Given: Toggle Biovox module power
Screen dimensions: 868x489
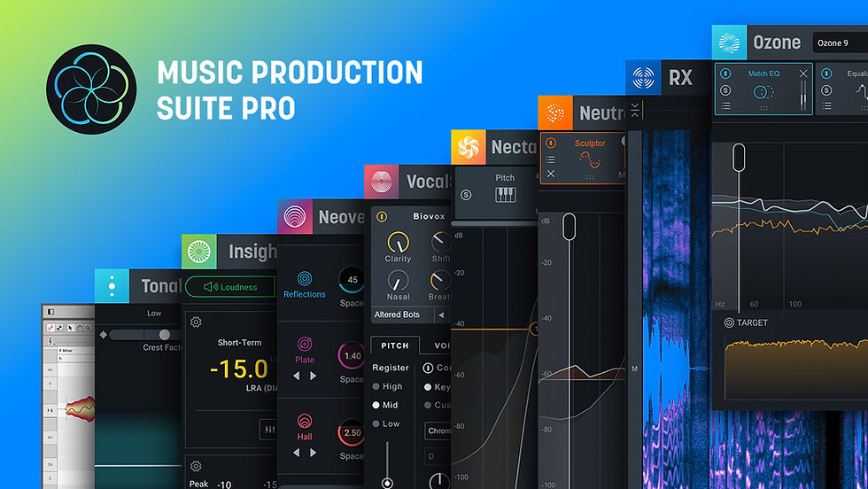Looking at the screenshot, I should 382,216.
